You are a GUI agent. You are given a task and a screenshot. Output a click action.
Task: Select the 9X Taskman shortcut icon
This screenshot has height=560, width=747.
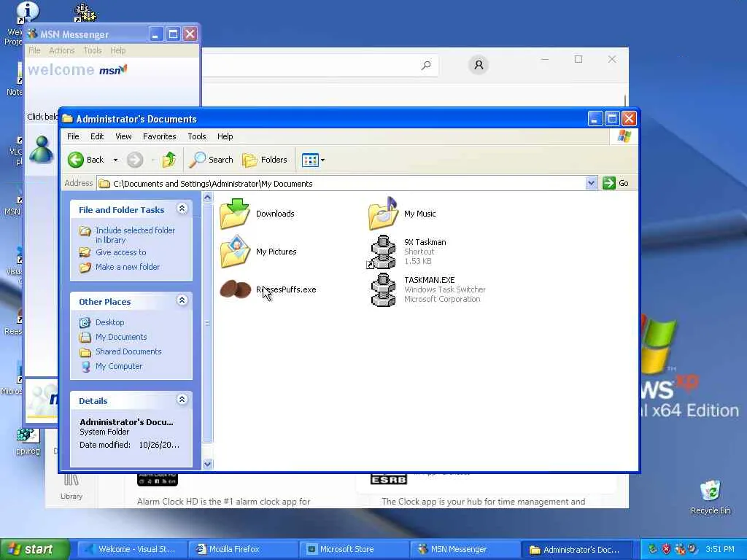click(x=382, y=252)
